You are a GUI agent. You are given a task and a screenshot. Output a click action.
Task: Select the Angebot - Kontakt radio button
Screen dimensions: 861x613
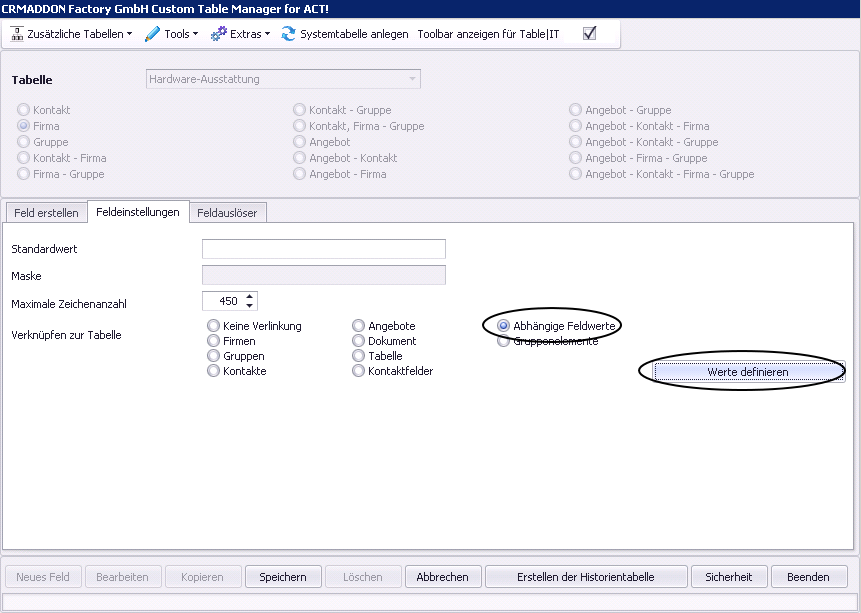click(299, 158)
